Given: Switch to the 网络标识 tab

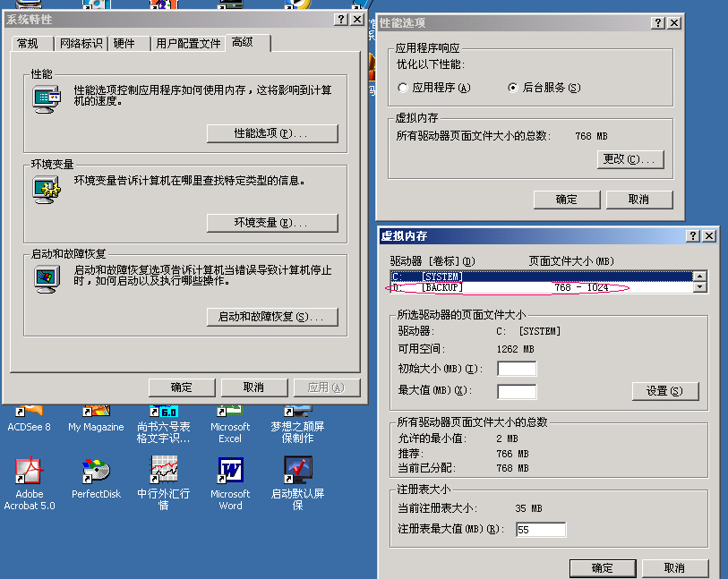Looking at the screenshot, I should [81, 44].
